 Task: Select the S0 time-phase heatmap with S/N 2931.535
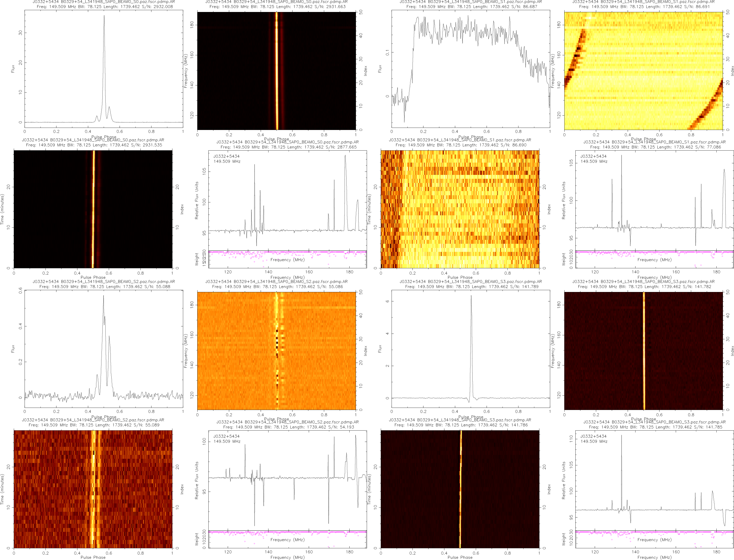93,209
